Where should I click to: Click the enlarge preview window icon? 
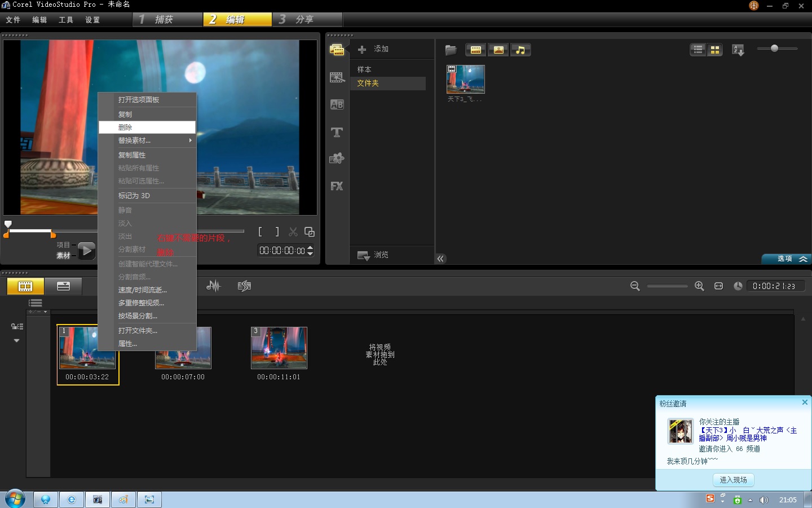point(310,231)
